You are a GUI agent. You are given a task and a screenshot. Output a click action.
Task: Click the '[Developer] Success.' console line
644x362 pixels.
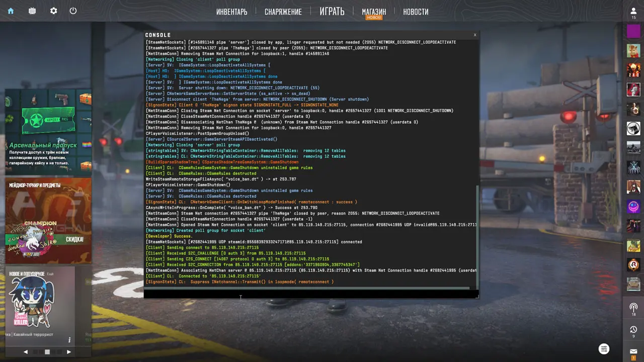click(169, 236)
